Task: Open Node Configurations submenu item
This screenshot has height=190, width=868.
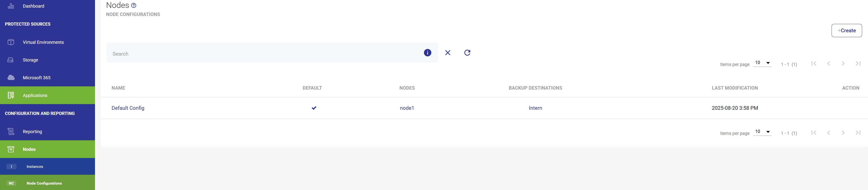Action: click(x=44, y=183)
